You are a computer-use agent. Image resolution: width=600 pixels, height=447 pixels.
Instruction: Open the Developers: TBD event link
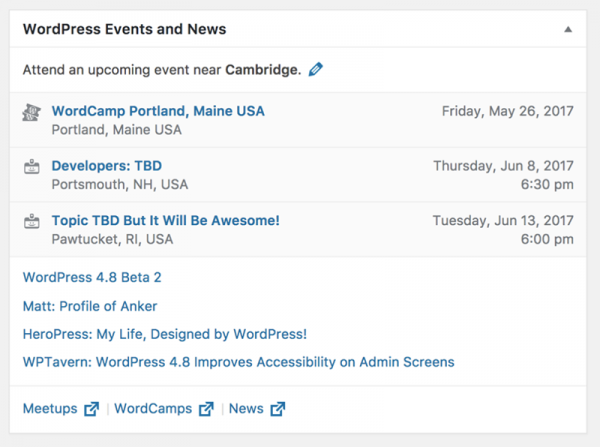tap(107, 166)
